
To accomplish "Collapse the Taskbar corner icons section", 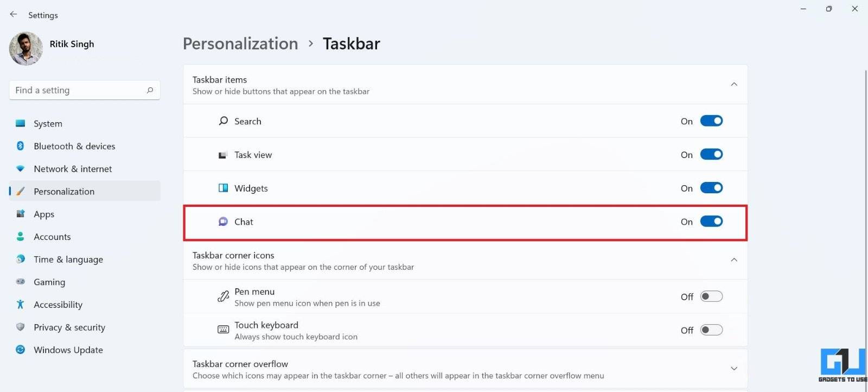I will click(734, 260).
